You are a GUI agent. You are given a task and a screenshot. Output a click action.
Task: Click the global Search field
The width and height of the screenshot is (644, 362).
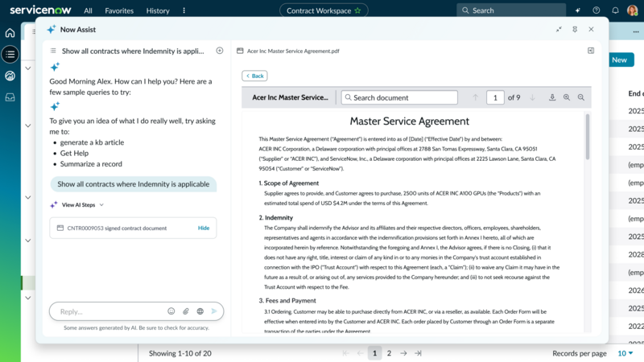pos(511,10)
